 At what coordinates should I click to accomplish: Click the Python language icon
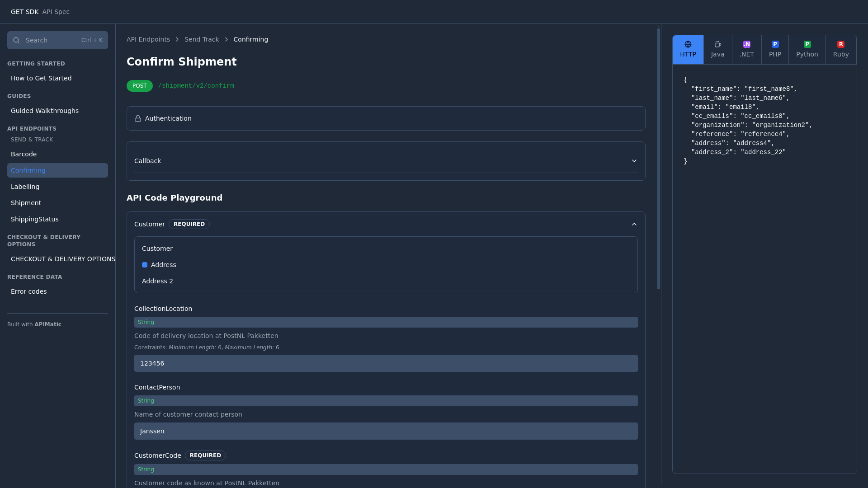click(x=807, y=44)
